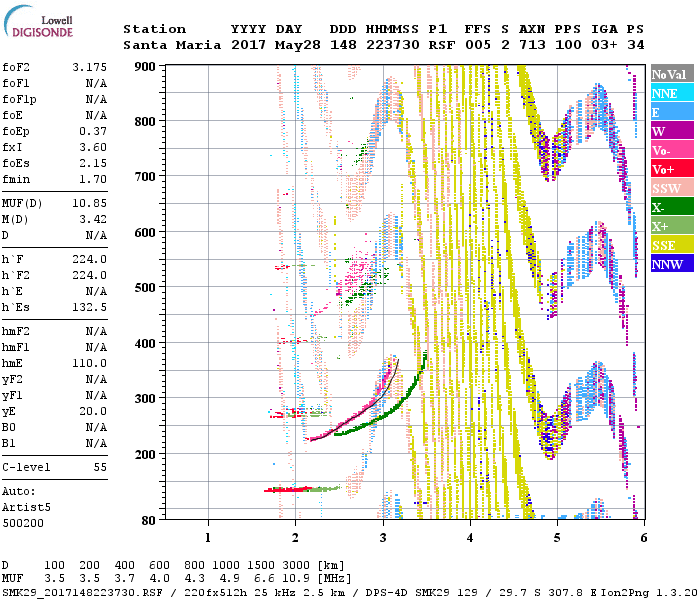Click the X- dark green legend swatch
This screenshot has height=600, width=700.
(x=672, y=207)
